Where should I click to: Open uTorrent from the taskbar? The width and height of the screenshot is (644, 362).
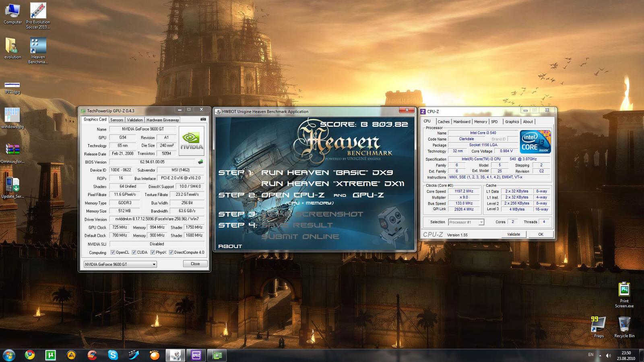[x=50, y=355]
